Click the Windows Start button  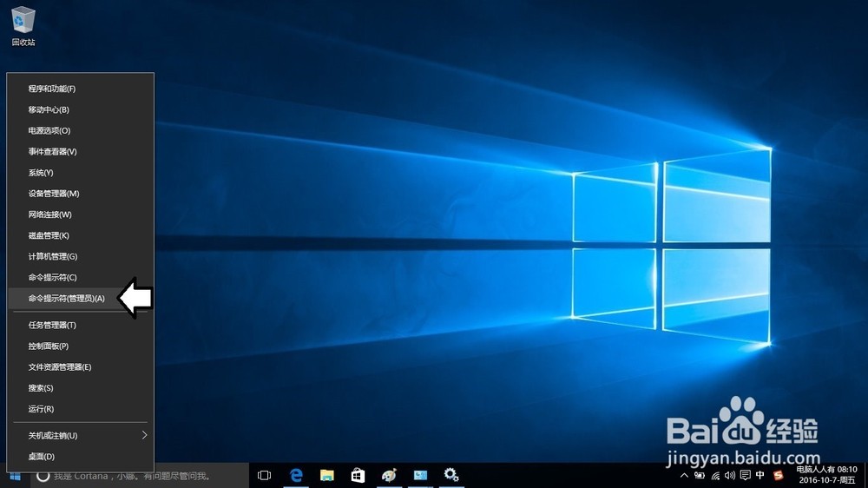(15, 476)
